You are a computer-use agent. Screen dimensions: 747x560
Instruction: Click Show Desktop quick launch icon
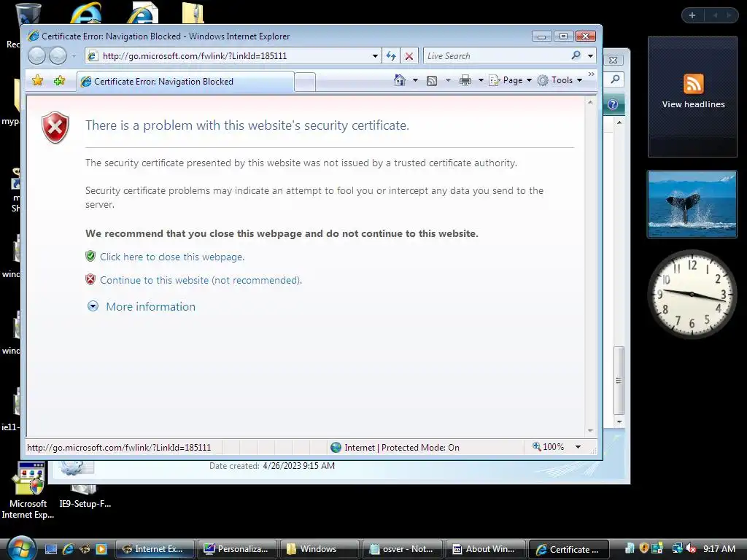(51, 549)
